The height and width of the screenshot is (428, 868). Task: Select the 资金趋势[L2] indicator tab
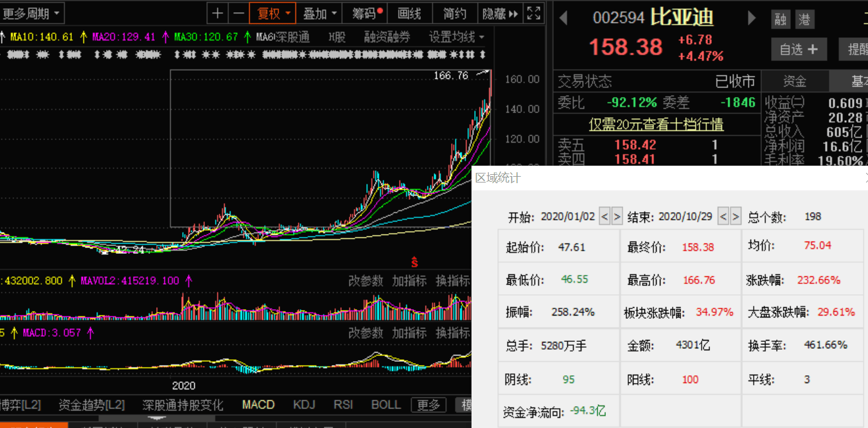click(91, 405)
